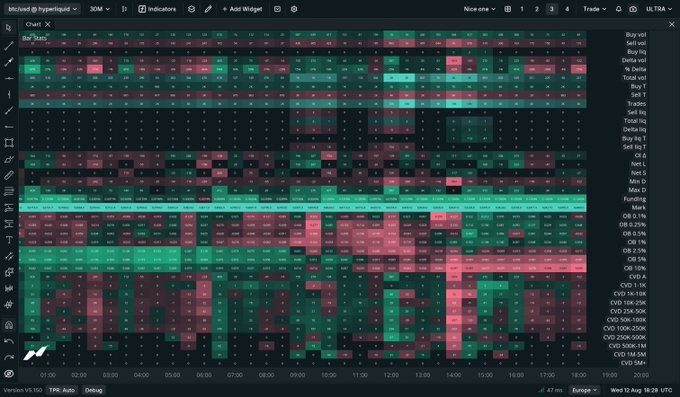Select the ray line tool with markers
The height and width of the screenshot is (397, 680).
(x=9, y=62)
